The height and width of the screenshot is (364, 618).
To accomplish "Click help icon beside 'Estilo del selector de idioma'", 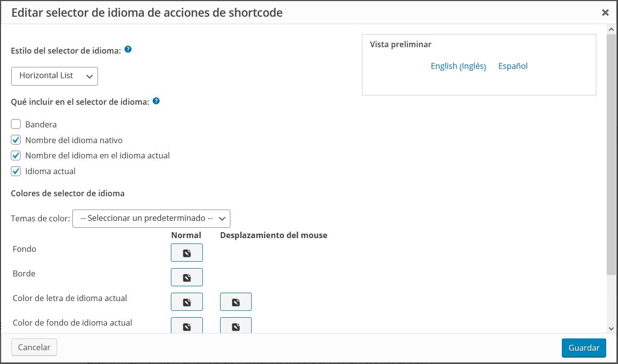I will click(x=128, y=50).
